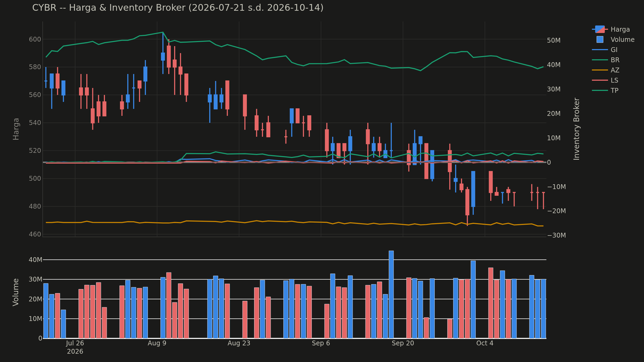Click the tallest blue volume bar above 40M
This screenshot has width=644, height=362.
[x=391, y=294]
